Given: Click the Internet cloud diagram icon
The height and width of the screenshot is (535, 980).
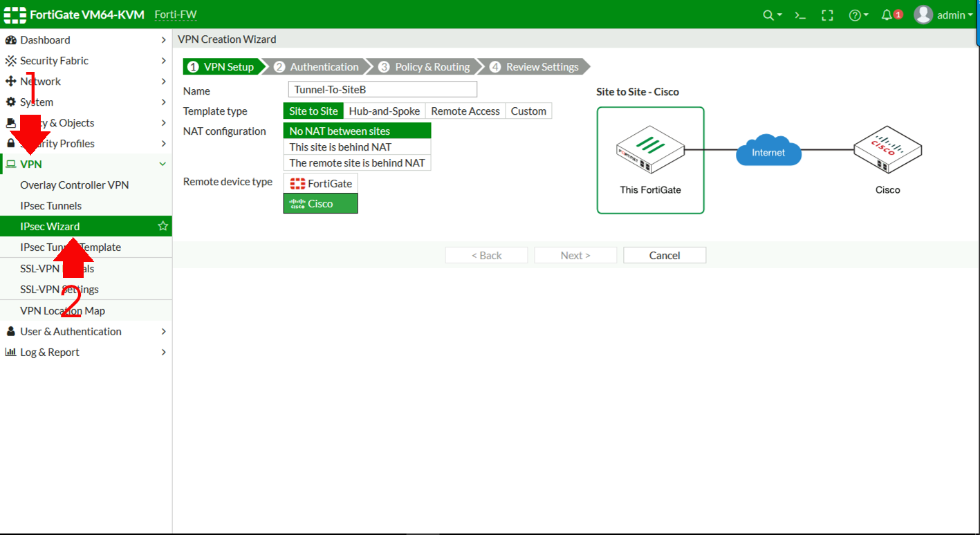Looking at the screenshot, I should (768, 151).
